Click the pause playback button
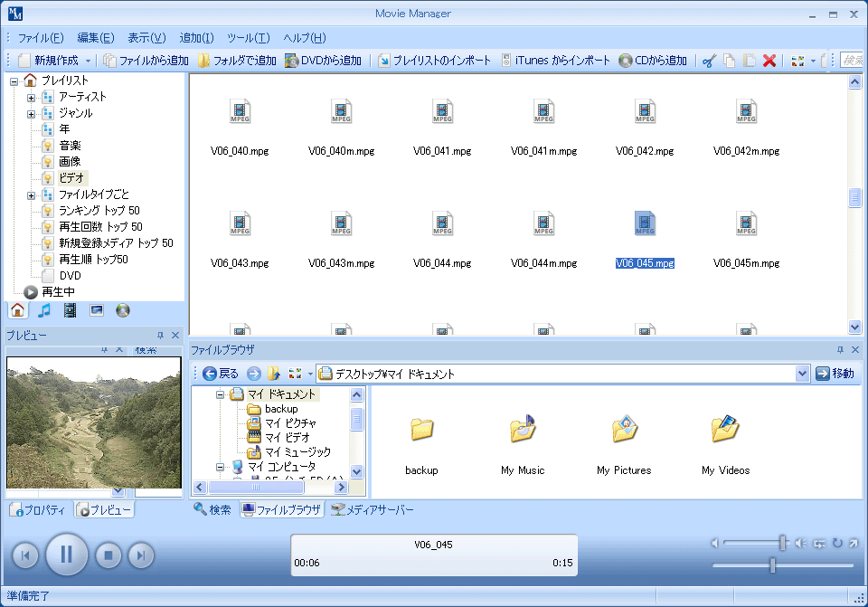The image size is (868, 607). point(66,555)
